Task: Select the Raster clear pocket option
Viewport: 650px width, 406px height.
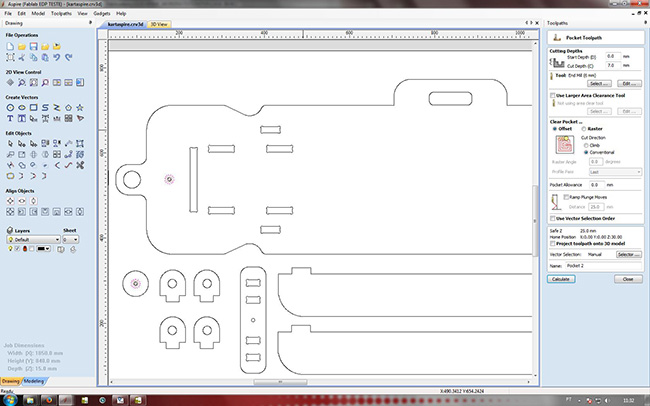Action: click(584, 129)
